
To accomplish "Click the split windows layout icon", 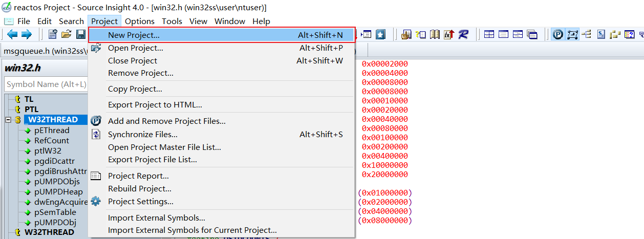I will (518, 34).
